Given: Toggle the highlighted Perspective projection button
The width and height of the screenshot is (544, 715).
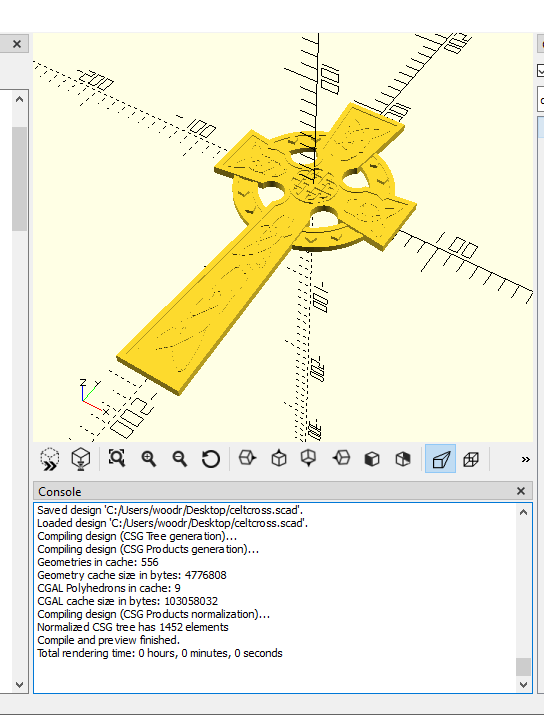Looking at the screenshot, I should pyautogui.click(x=440, y=459).
